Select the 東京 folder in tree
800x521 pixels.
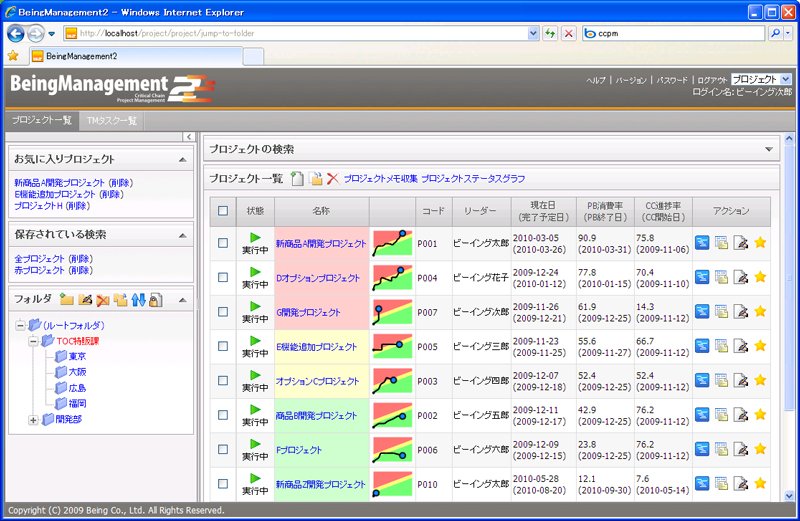(77, 356)
